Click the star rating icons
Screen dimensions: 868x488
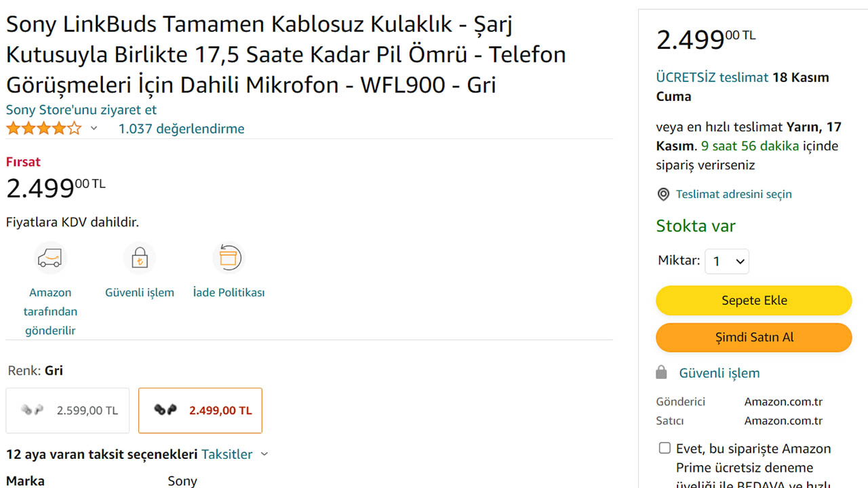43,129
